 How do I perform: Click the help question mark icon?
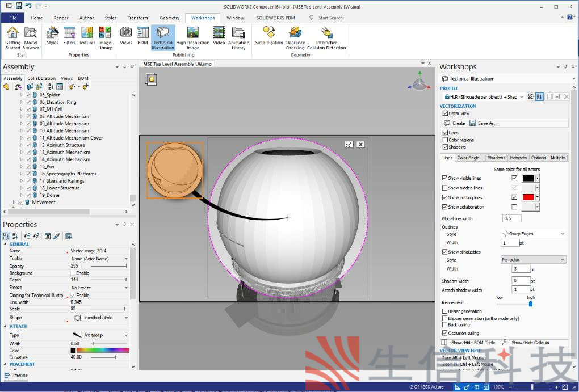(570, 18)
